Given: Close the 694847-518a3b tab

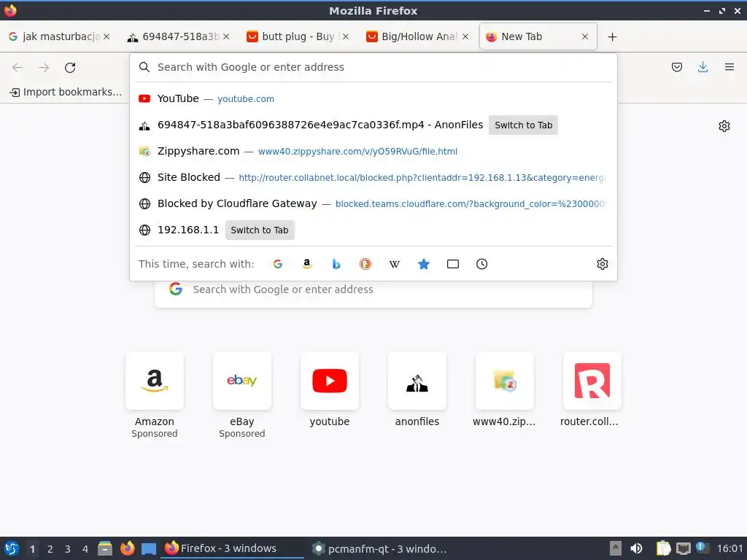Looking at the screenshot, I should click(226, 36).
